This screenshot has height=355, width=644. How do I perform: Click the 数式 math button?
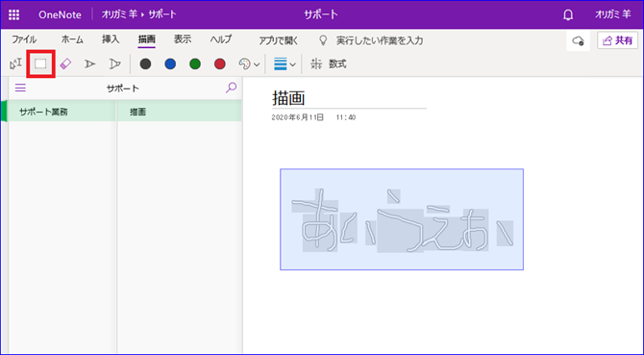pos(329,63)
